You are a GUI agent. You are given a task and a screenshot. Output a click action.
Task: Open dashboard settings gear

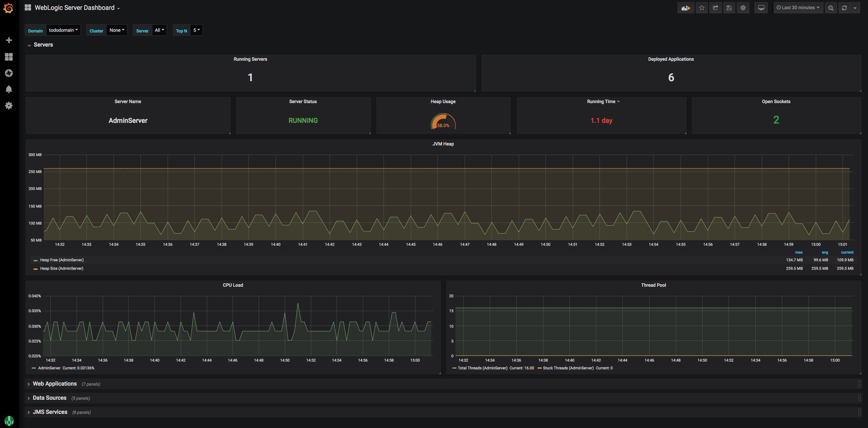[742, 7]
